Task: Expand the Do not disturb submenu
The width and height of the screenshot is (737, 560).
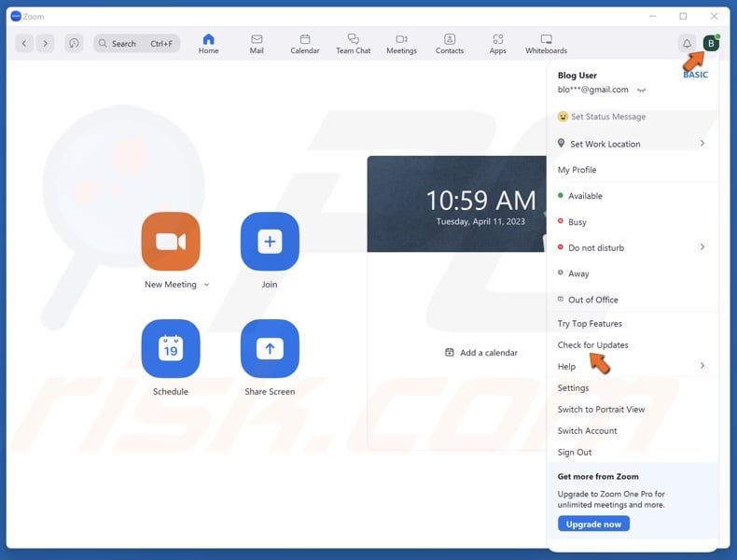Action: pos(702,247)
